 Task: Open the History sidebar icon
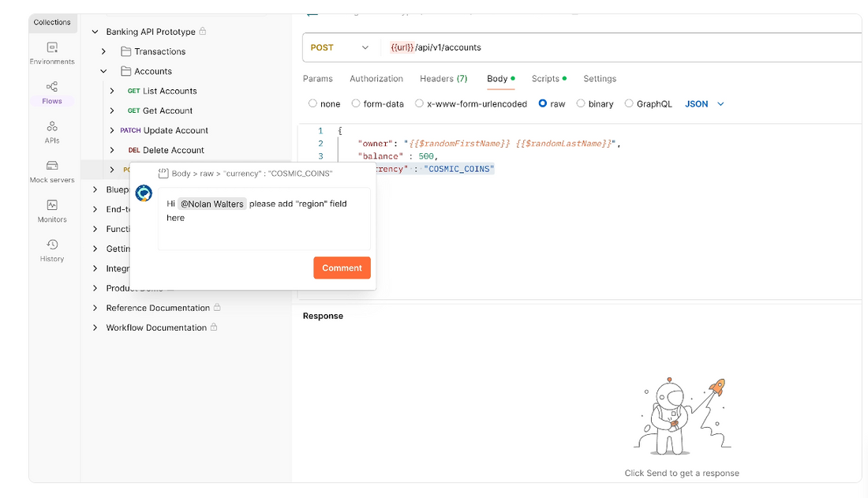coord(52,249)
